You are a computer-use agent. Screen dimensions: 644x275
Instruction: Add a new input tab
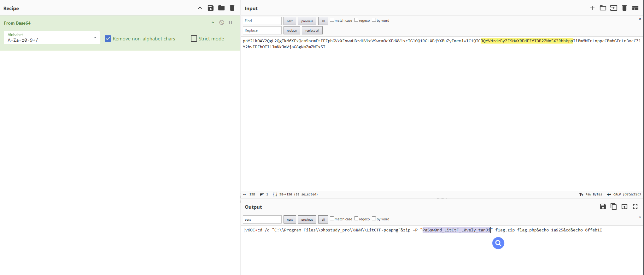(592, 8)
